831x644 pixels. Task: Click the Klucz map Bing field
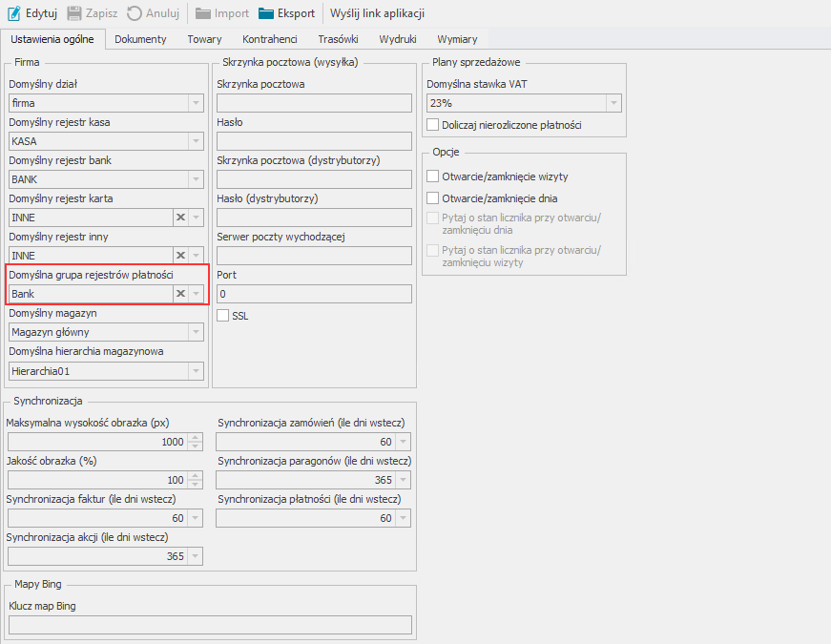pyautogui.click(x=210, y=625)
